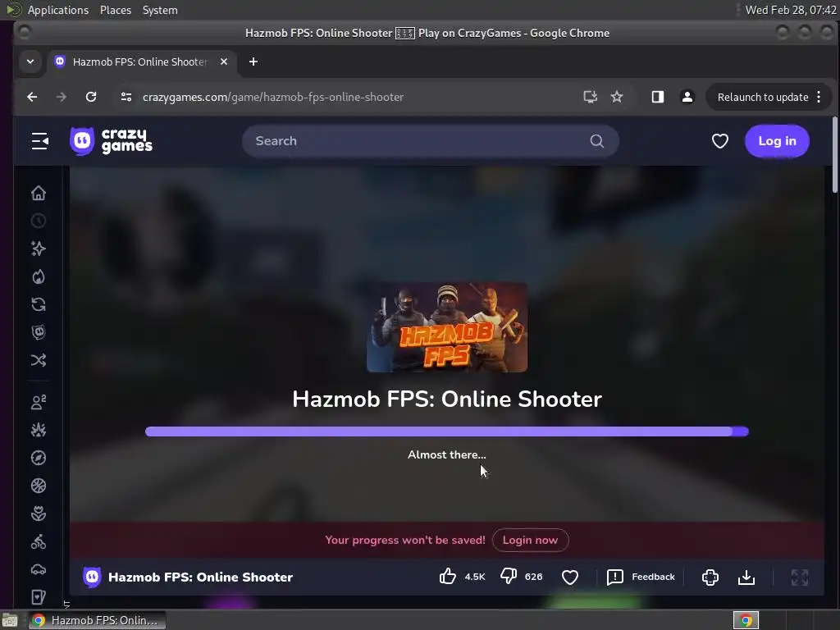840x630 pixels.
Task: Click the 4.5K likes count
Action: [475, 577]
